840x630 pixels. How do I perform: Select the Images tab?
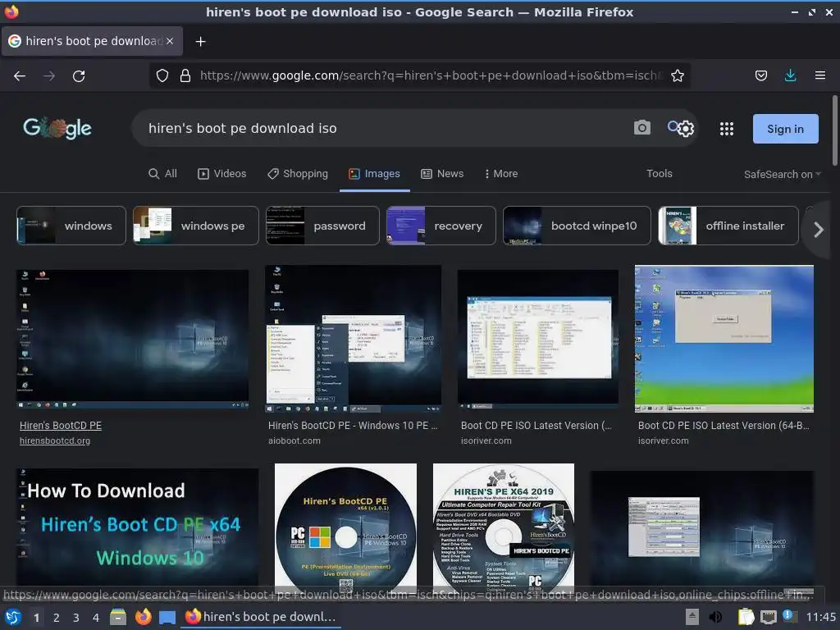pyautogui.click(x=374, y=174)
